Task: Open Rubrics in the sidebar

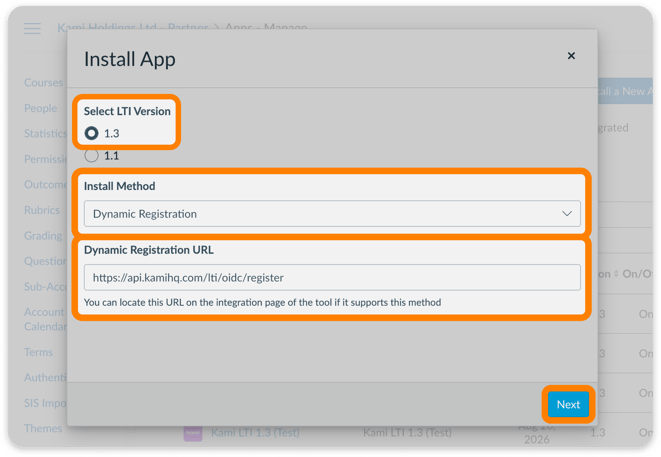Action: tap(42, 210)
